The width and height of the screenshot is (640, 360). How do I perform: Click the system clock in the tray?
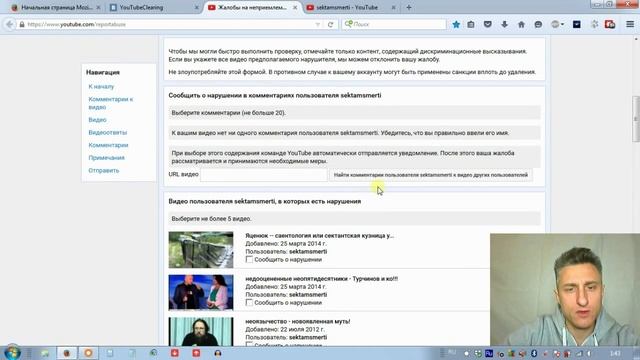[x=615, y=353]
